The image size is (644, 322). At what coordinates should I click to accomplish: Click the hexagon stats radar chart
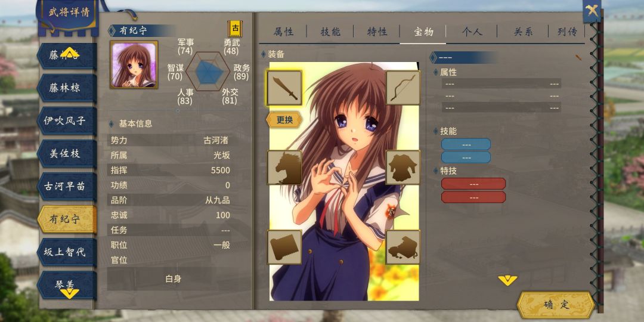tap(208, 72)
